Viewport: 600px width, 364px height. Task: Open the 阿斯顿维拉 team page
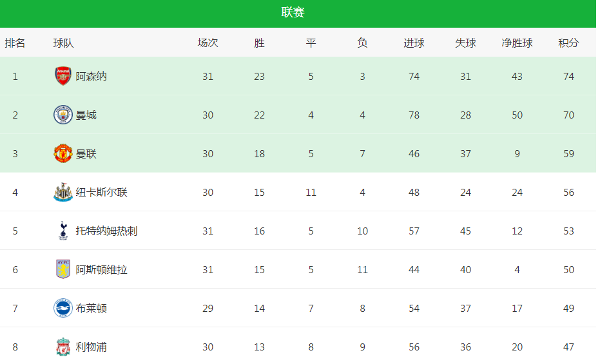(101, 269)
